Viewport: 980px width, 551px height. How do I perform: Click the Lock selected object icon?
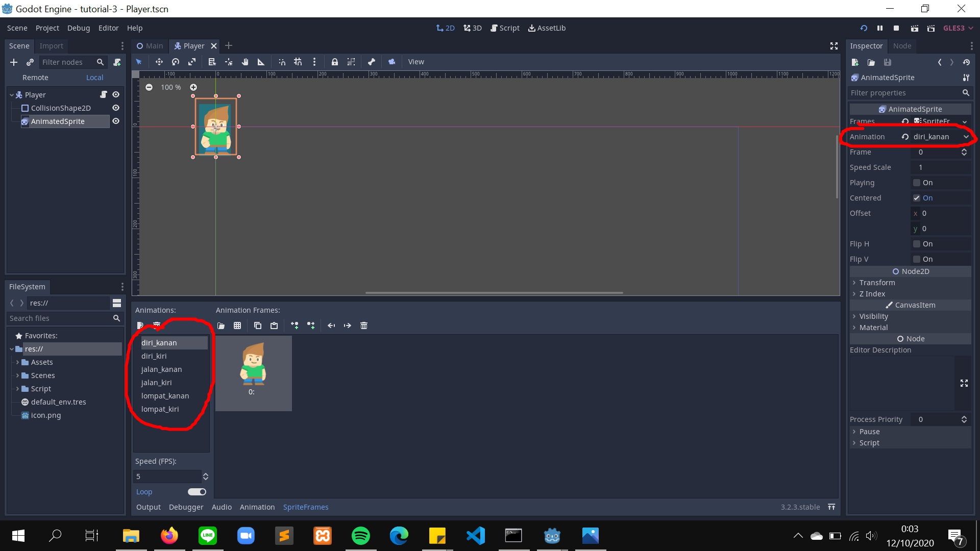[x=335, y=62]
